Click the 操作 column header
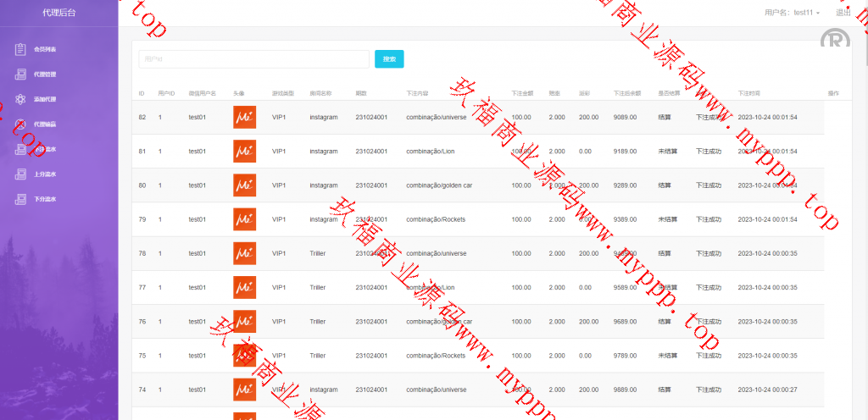The image size is (868, 420). (x=832, y=93)
